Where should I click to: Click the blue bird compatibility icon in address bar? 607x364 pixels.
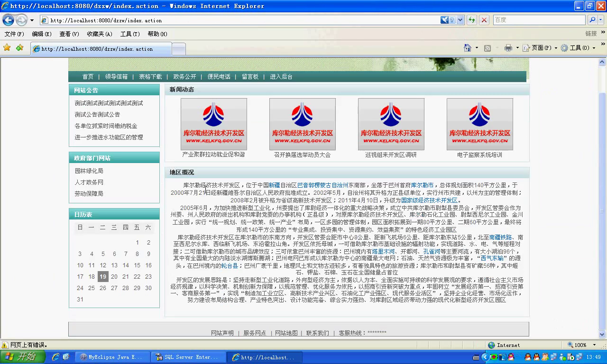pos(444,20)
